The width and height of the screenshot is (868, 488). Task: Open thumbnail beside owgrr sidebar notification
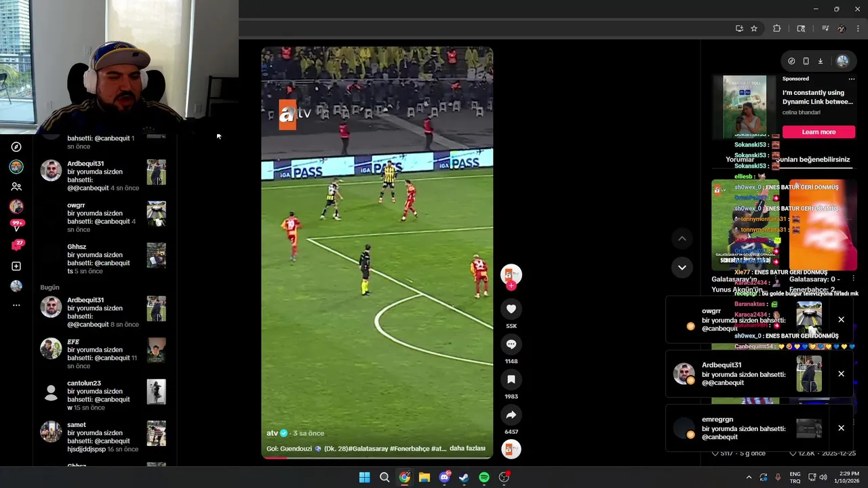pos(157,213)
